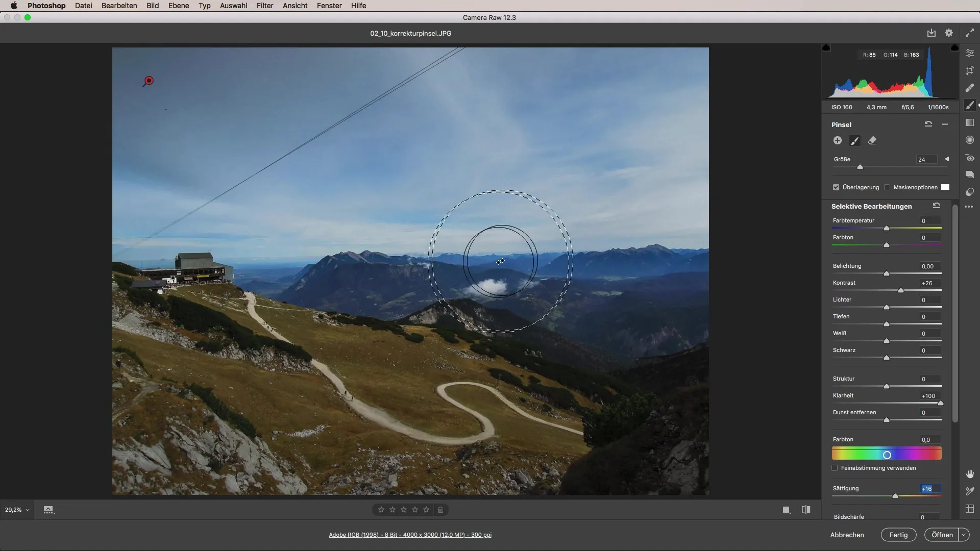Viewport: 980px width, 551px height.
Task: Click the Größe value field 24
Action: (x=926, y=160)
